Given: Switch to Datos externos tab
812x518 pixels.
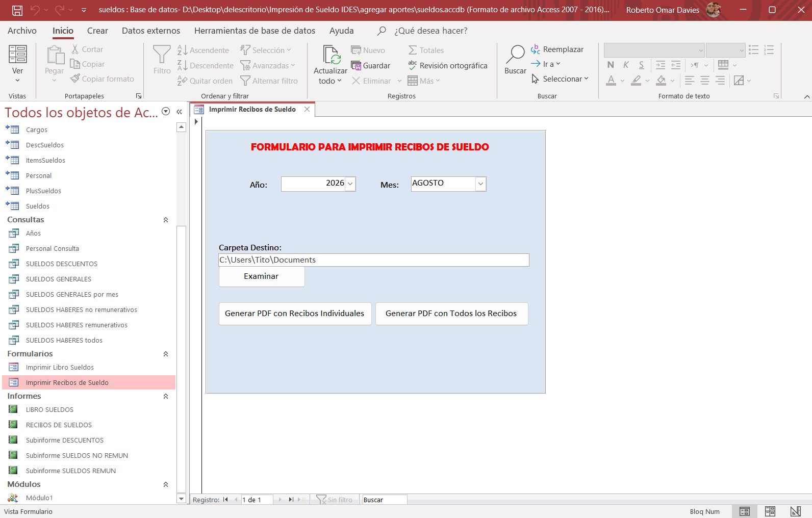Looking at the screenshot, I should [x=151, y=31].
